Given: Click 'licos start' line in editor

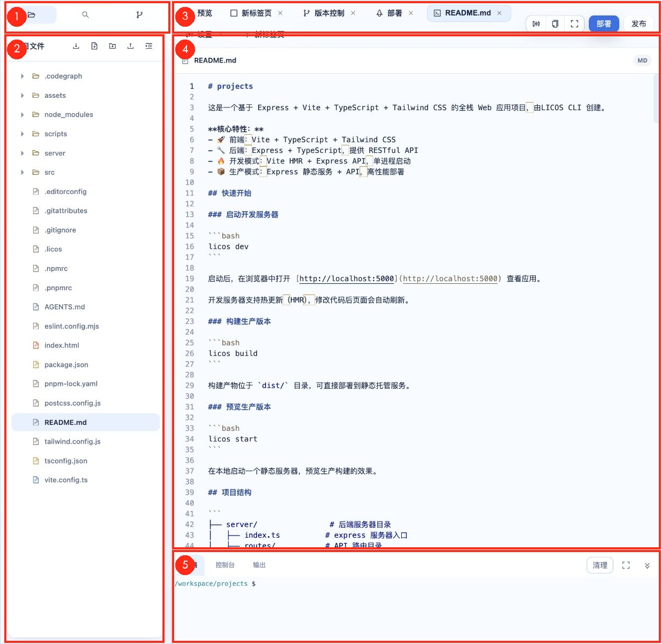Looking at the screenshot, I should click(233, 439).
